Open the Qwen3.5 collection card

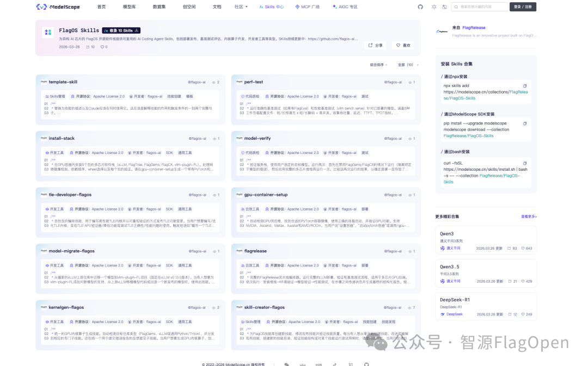[x=486, y=273]
